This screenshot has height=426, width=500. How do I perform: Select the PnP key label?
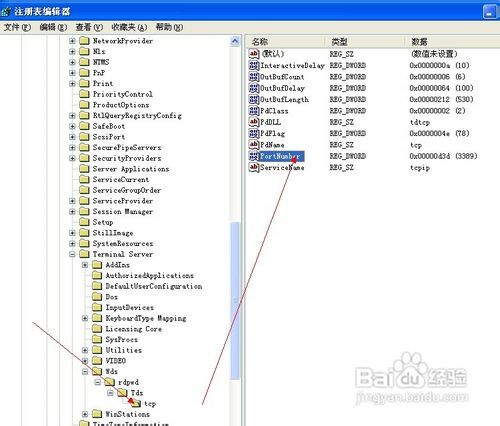click(x=99, y=73)
